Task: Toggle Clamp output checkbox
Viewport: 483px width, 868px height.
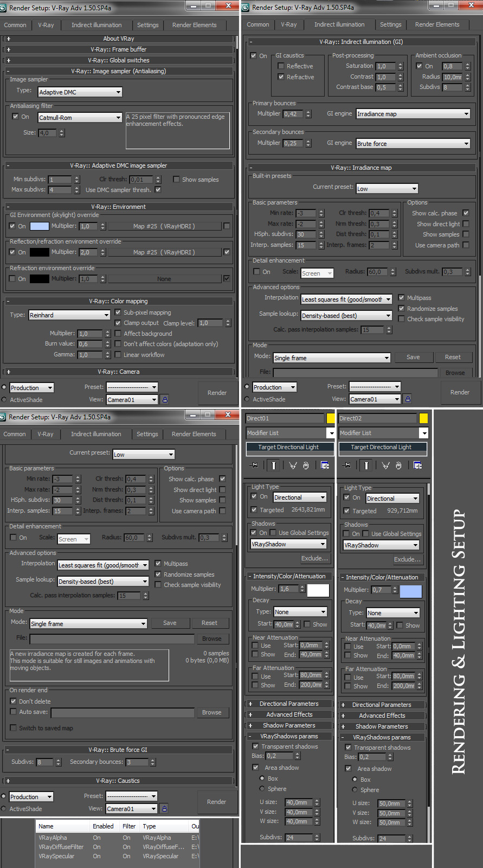Action: [118, 323]
